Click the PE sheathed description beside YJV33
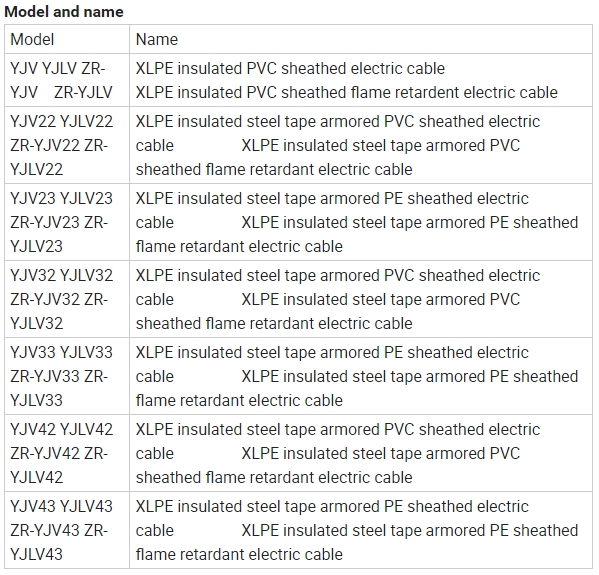The height and width of the screenshot is (575, 599). click(x=361, y=376)
